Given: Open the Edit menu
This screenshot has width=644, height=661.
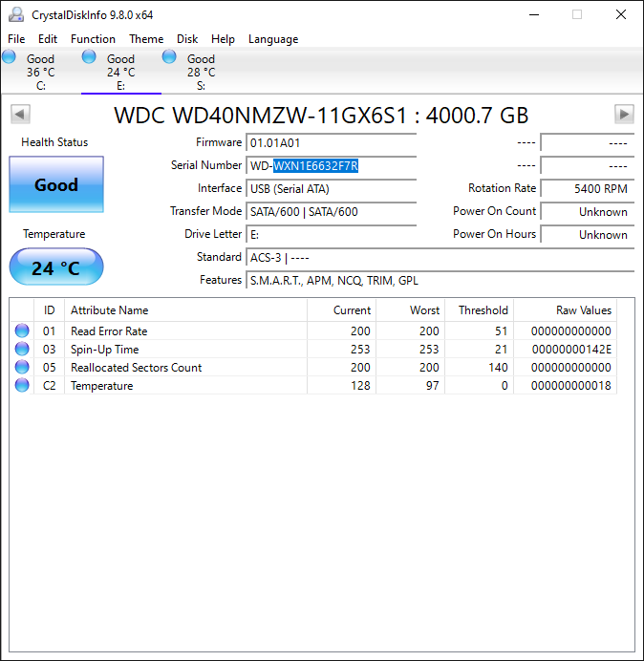Looking at the screenshot, I should 48,39.
